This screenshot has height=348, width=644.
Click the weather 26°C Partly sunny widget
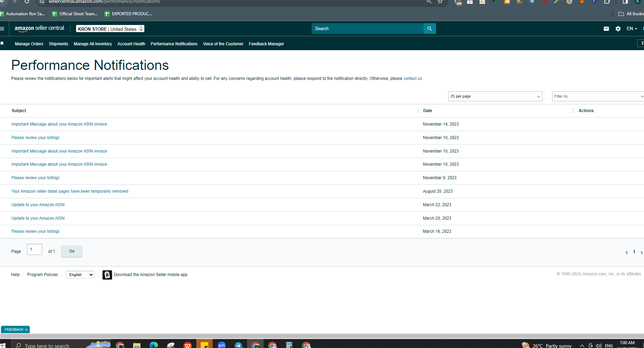[x=547, y=345]
